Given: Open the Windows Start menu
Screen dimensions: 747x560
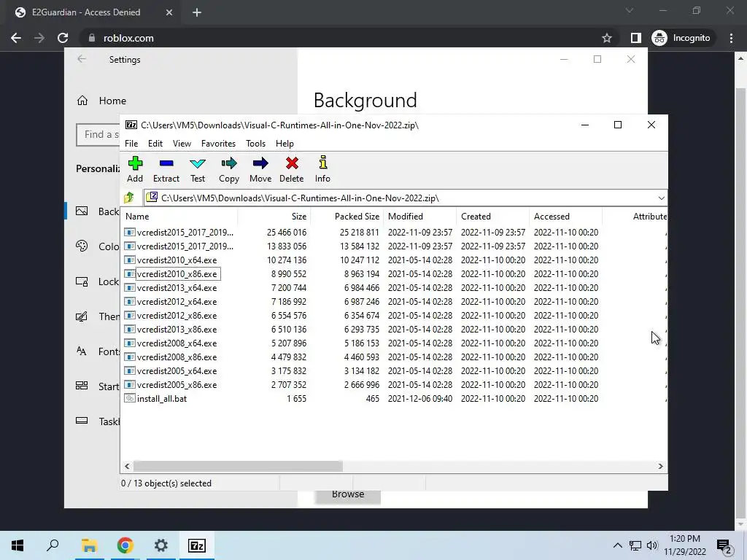Looking at the screenshot, I should point(18,545).
